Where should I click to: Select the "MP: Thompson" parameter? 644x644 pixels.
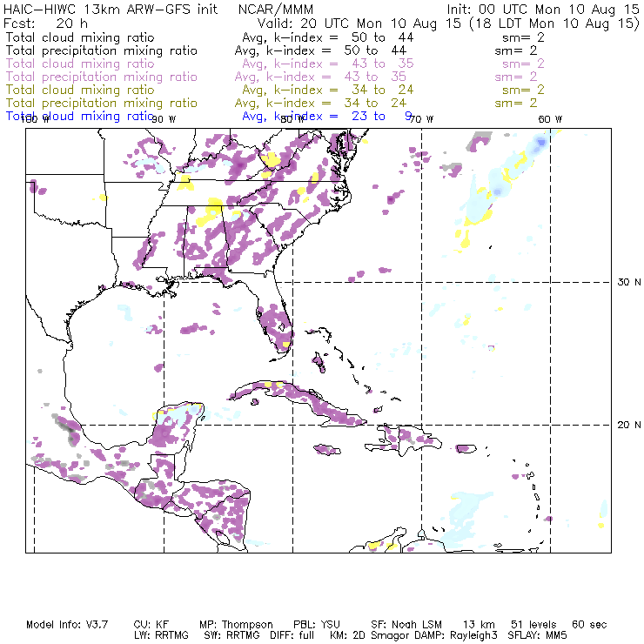coord(236,625)
